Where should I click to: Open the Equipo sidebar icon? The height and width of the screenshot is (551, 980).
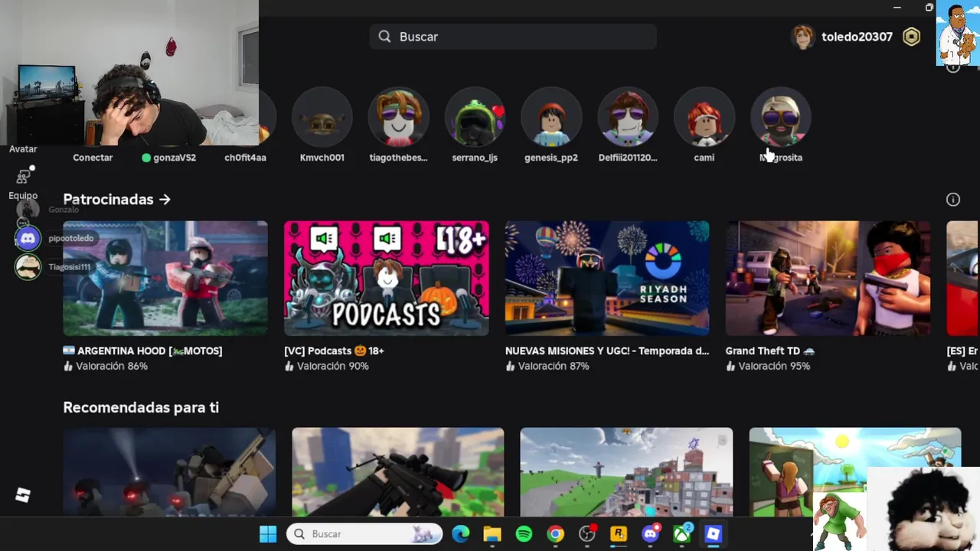23,178
